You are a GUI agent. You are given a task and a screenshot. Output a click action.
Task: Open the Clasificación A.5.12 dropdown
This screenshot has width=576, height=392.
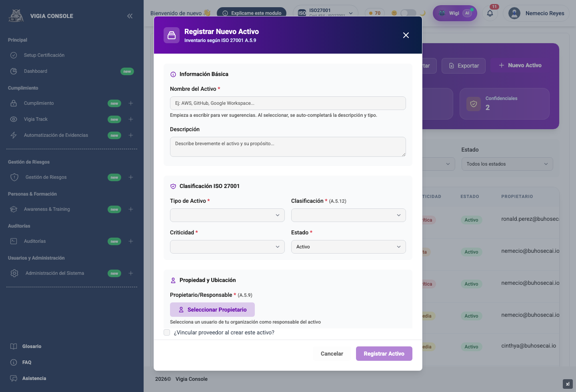click(348, 215)
